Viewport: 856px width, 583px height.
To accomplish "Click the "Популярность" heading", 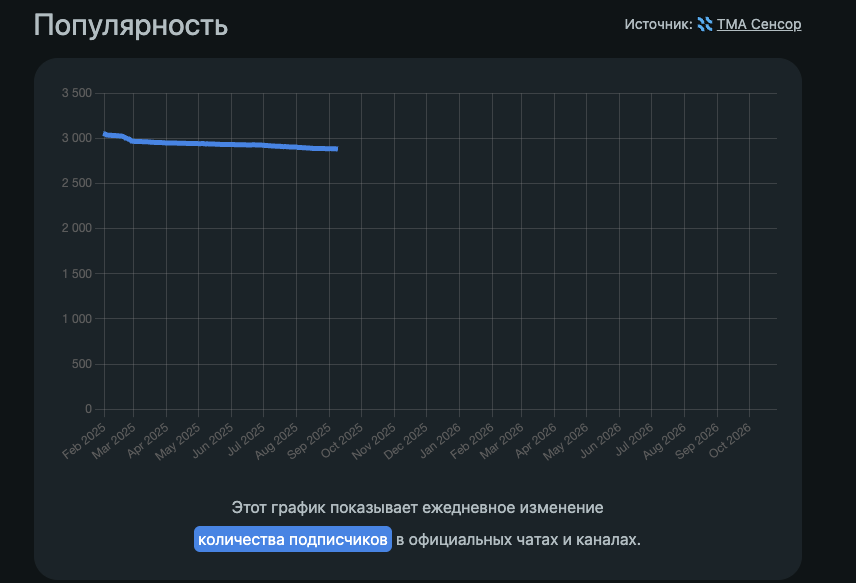I will coord(130,25).
